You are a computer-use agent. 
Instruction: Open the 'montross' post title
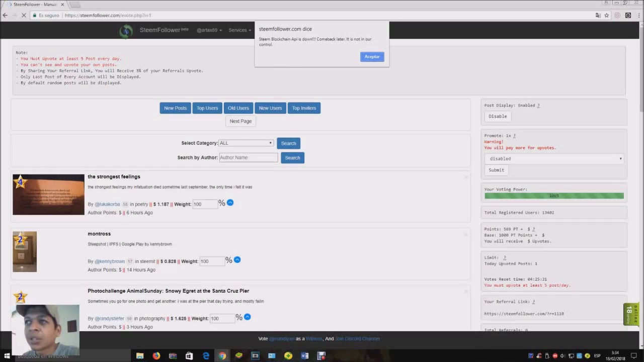pyautogui.click(x=99, y=234)
